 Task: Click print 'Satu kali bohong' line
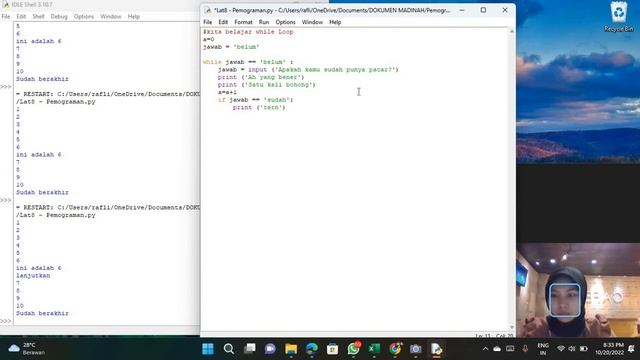267,85
